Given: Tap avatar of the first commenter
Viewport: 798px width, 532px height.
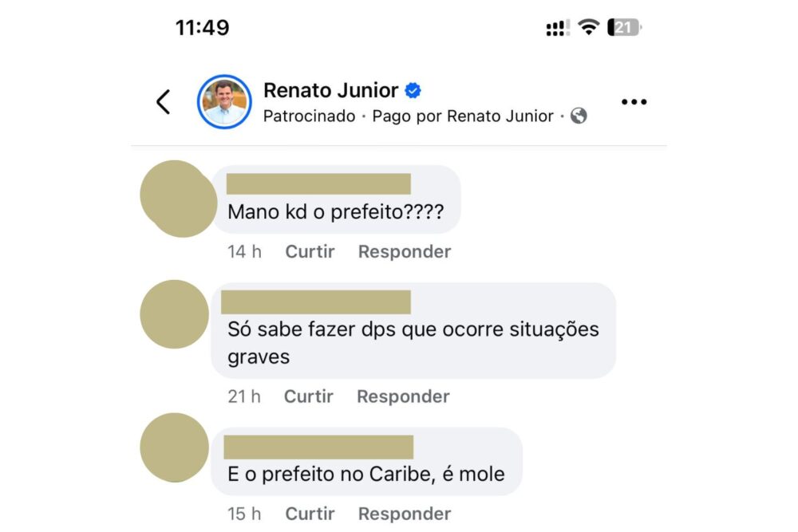Looking at the screenshot, I should coord(176,198).
